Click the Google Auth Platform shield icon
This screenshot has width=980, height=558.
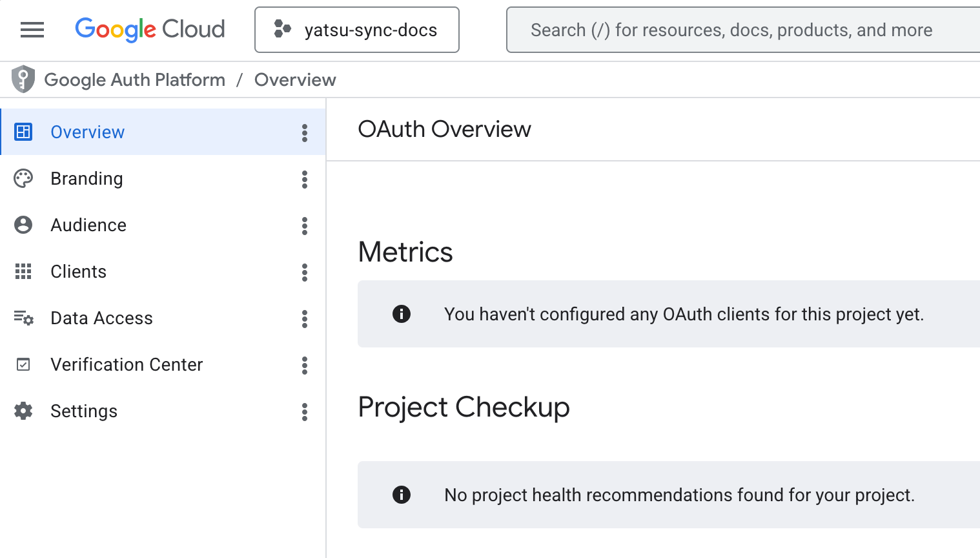[x=23, y=79]
